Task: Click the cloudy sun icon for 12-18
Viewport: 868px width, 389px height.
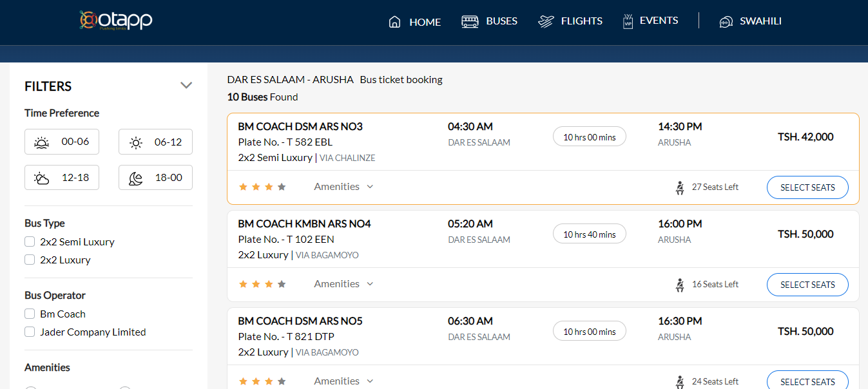Action: 42,178
